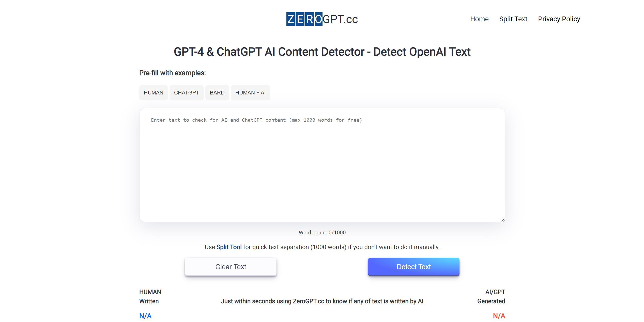Viewport: 644px width, 322px height.
Task: Click the word count display area
Action: click(323, 232)
